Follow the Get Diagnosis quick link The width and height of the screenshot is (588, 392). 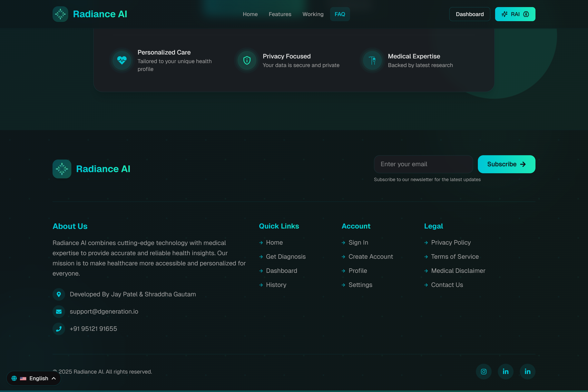pos(286,257)
